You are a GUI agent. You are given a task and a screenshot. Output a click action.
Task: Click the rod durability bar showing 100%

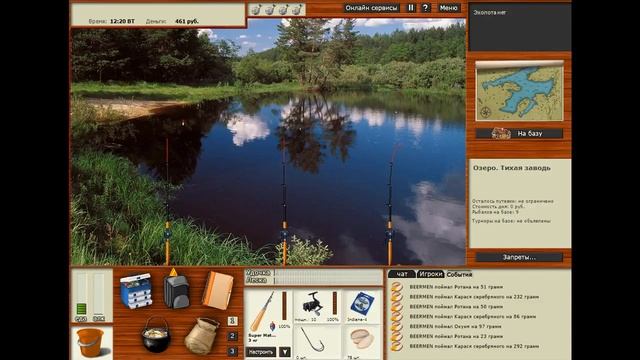point(284,307)
